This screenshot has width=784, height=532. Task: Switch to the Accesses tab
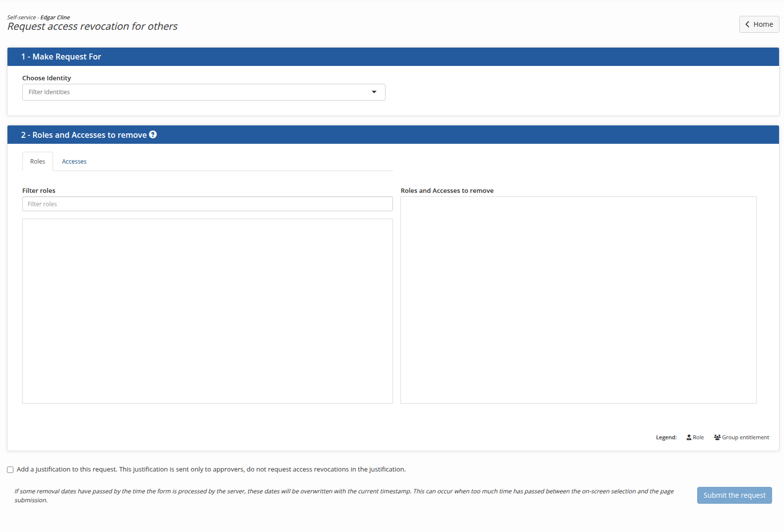click(x=74, y=162)
